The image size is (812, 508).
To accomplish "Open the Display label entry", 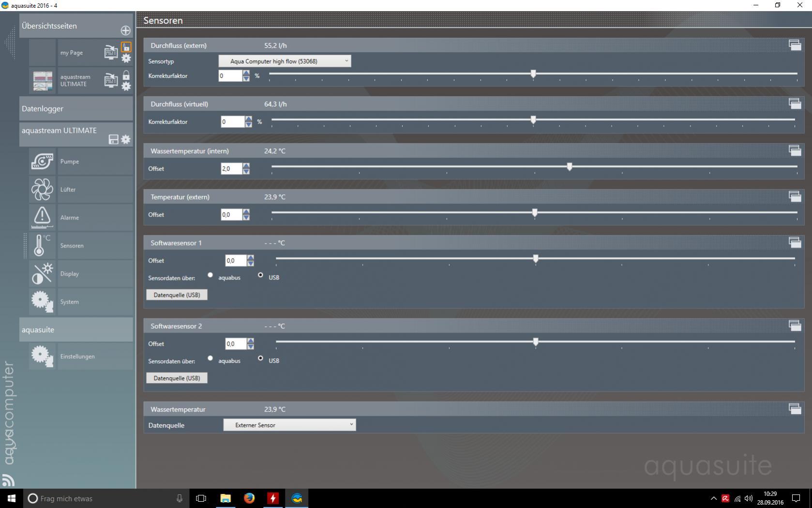I will (x=95, y=274).
